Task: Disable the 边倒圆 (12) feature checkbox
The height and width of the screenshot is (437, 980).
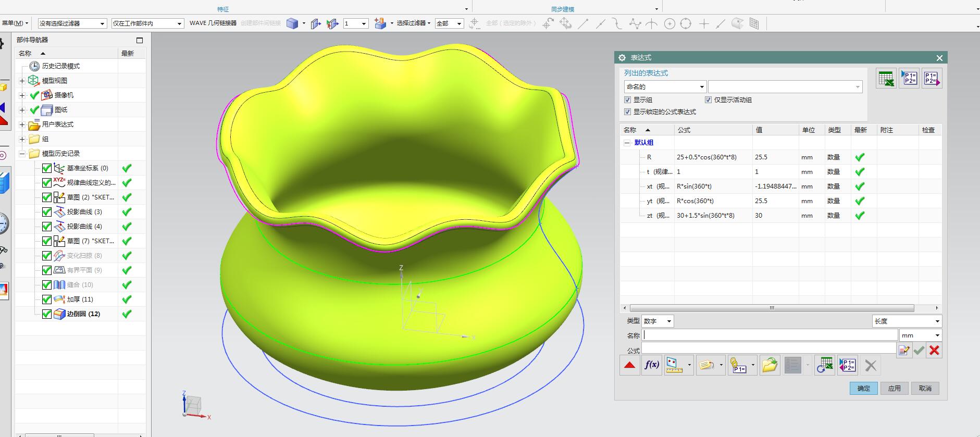Action: [x=47, y=314]
